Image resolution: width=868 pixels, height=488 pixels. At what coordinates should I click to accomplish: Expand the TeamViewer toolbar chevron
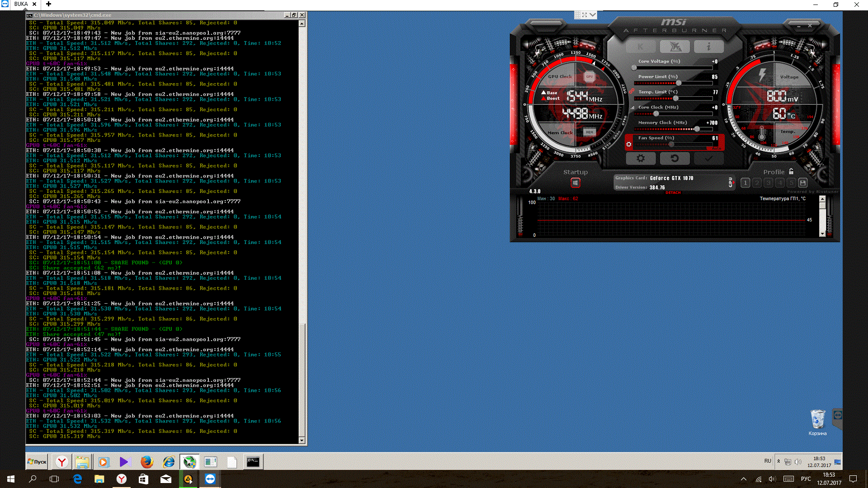(x=593, y=15)
